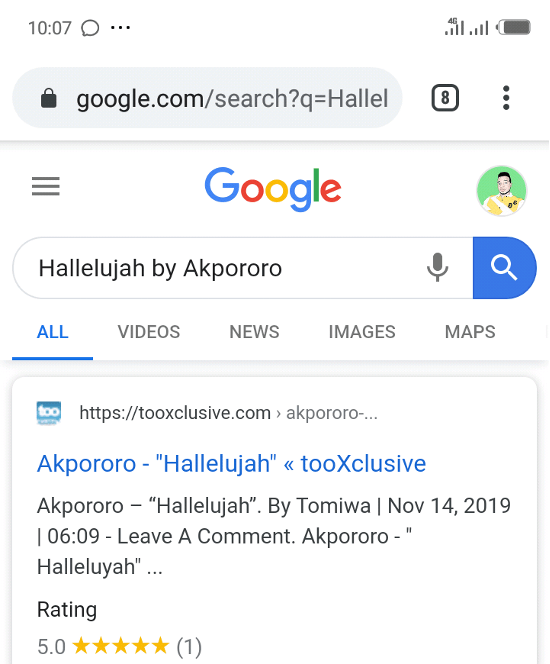Screen dimensions: 550x664
Task: Focus the Hallelujah by Akpororo search field
Action: [x=220, y=268]
